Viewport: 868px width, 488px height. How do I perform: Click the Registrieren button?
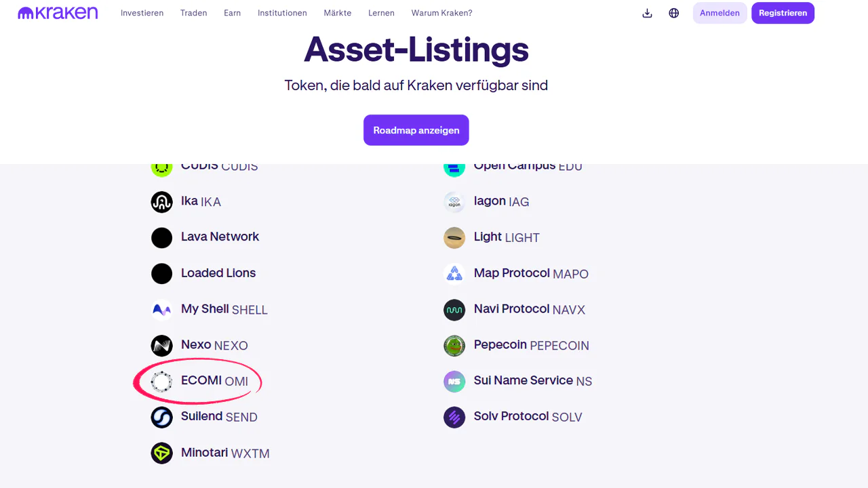pos(783,13)
